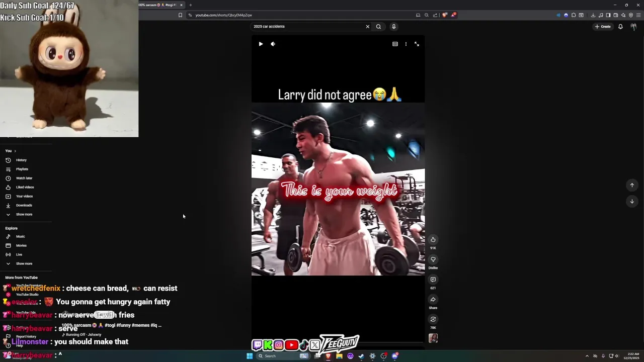Click the YouTube search magnifier button
The height and width of the screenshot is (362, 644).
[x=378, y=27]
